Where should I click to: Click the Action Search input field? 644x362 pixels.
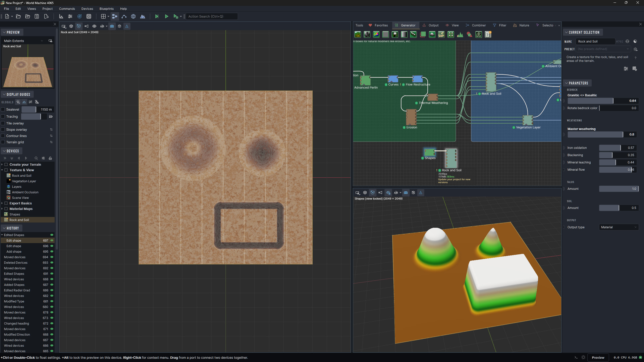click(x=212, y=16)
